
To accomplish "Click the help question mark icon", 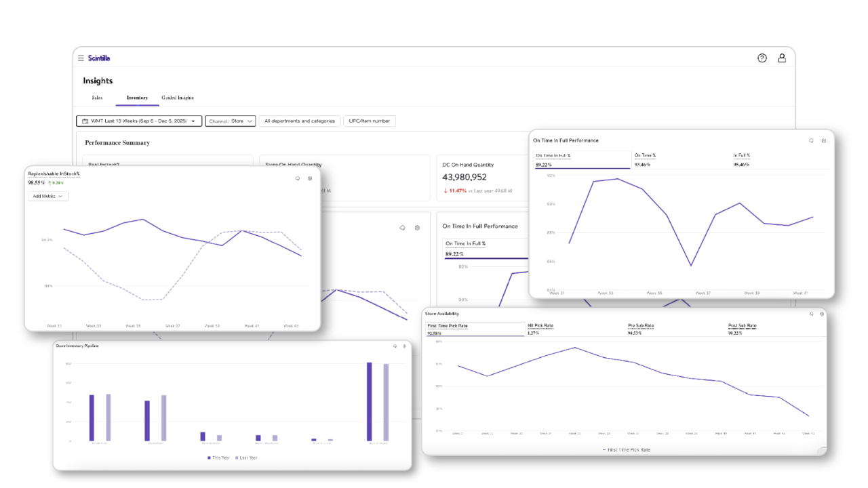I will point(762,58).
